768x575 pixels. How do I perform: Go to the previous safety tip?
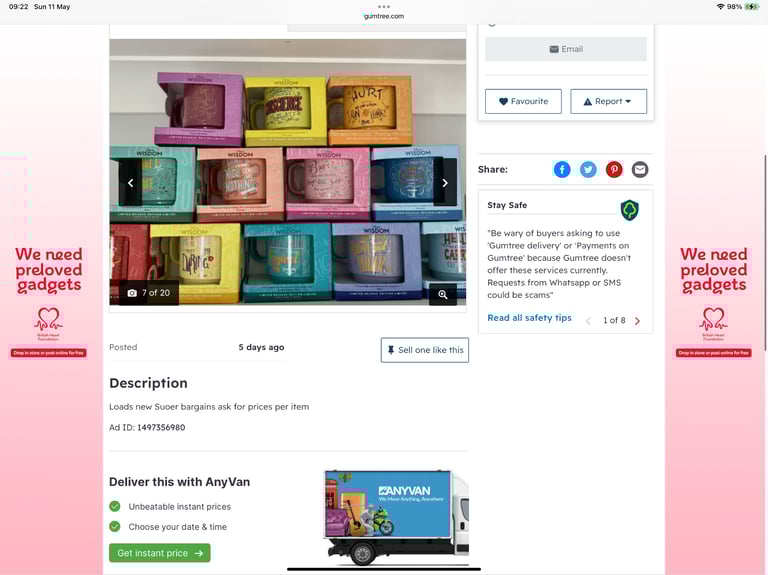pos(588,321)
